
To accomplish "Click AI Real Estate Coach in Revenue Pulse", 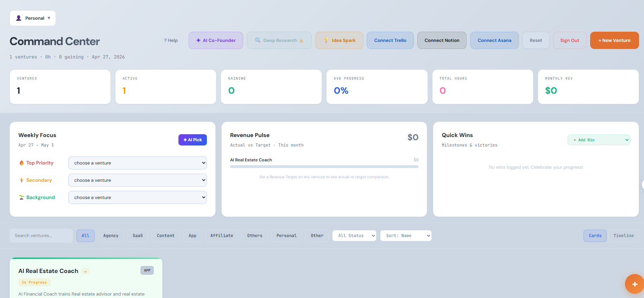I will click(251, 160).
